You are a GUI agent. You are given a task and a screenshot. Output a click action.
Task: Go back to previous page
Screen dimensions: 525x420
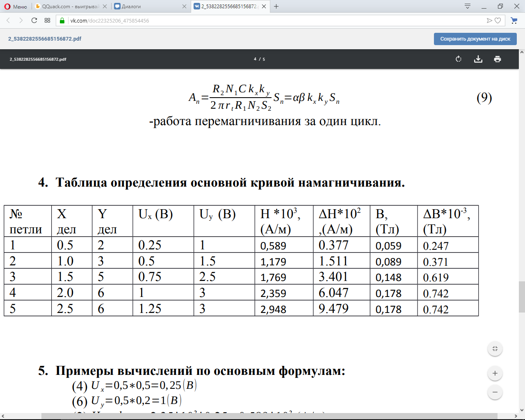[x=8, y=21]
